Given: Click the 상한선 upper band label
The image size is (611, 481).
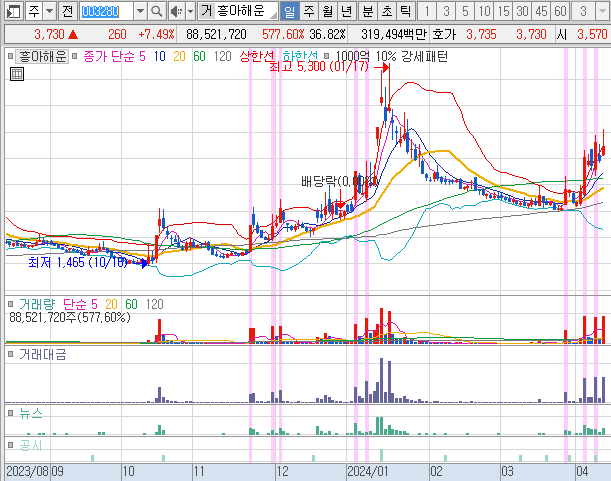Looking at the screenshot, I should (x=257, y=57).
